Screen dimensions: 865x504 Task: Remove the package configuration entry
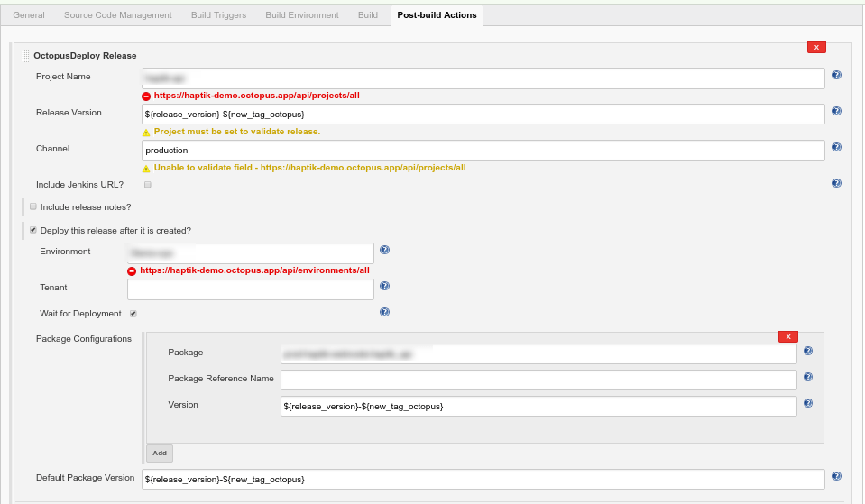tap(787, 336)
